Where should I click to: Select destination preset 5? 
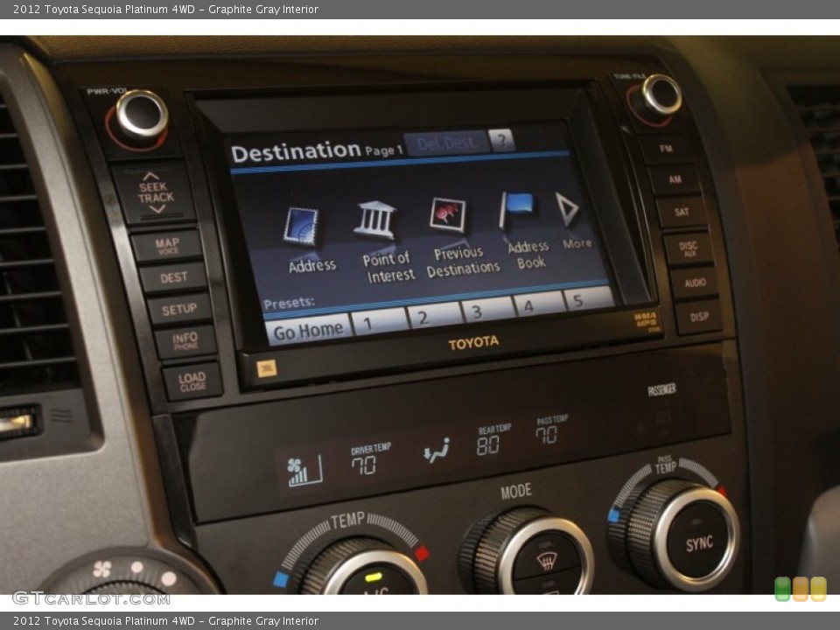point(589,299)
